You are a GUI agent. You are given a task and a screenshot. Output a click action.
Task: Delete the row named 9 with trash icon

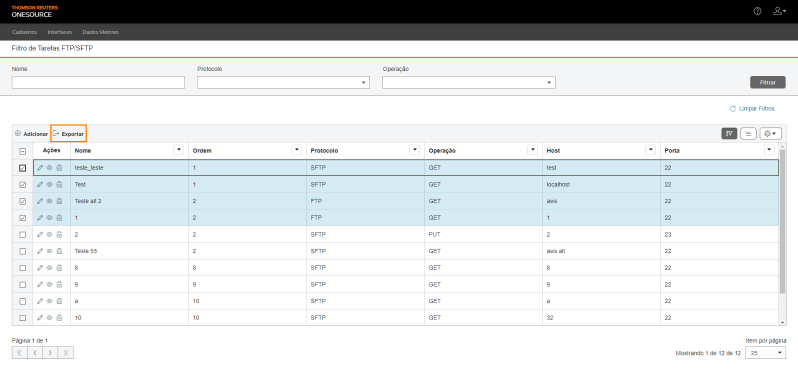pos(59,284)
